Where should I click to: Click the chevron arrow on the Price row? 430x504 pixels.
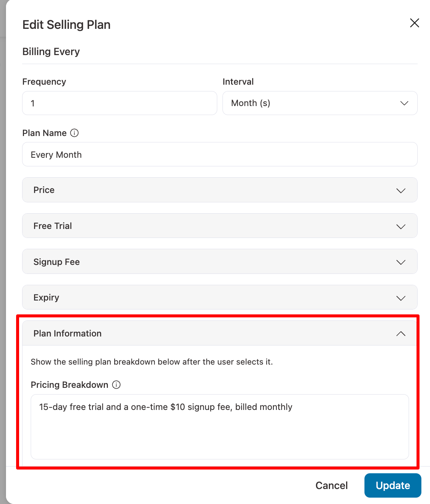(401, 190)
